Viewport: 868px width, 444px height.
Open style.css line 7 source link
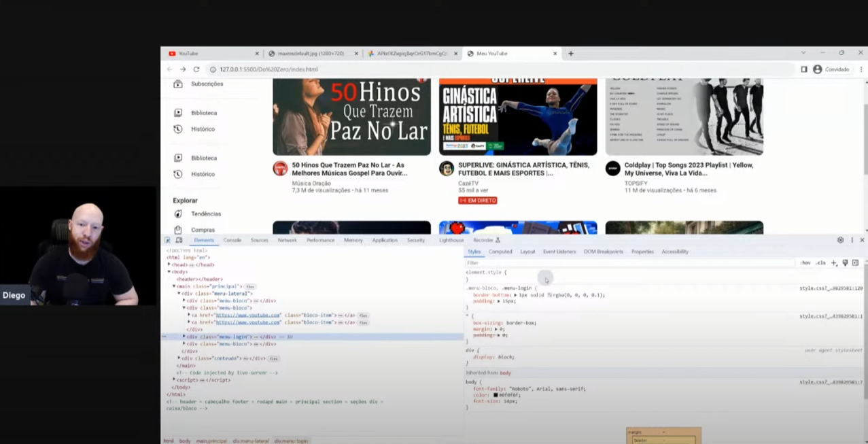(831, 382)
